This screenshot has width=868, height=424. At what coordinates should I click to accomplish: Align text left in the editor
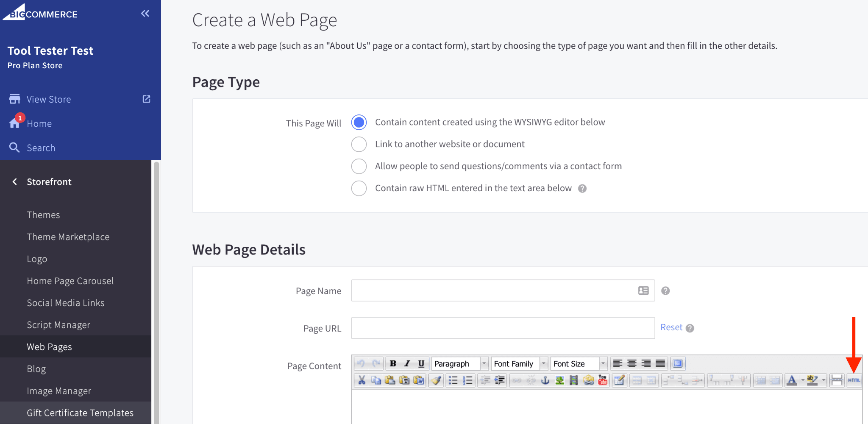click(618, 363)
